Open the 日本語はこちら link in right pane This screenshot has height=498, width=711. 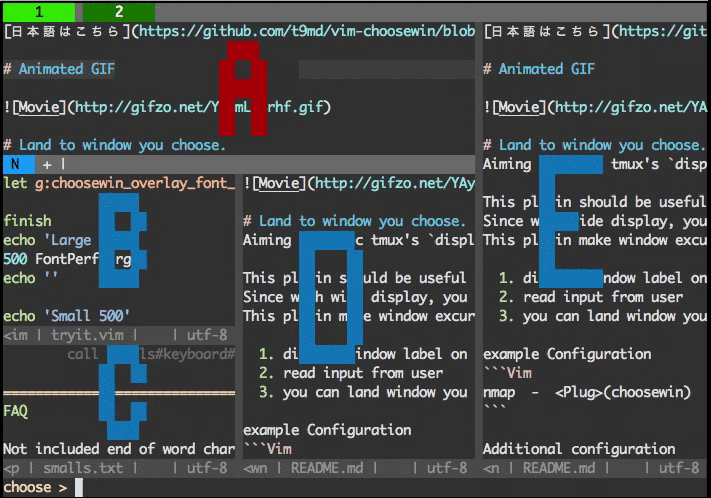(x=595, y=31)
